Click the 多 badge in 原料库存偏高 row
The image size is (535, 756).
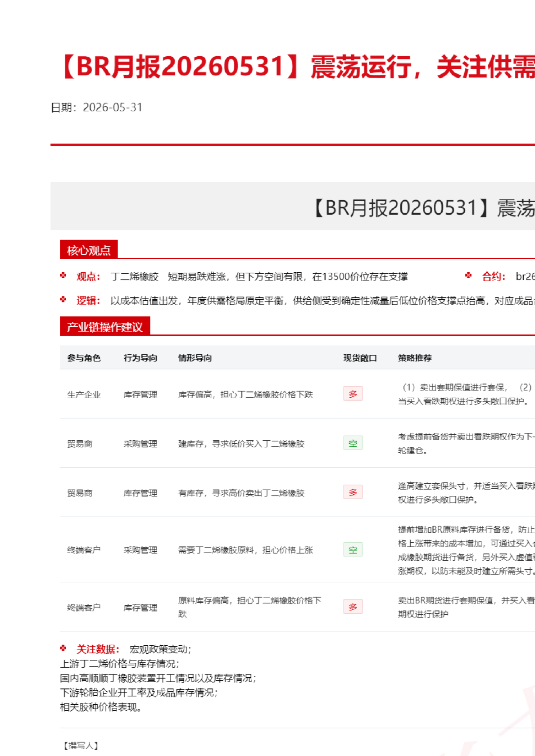[x=353, y=607]
